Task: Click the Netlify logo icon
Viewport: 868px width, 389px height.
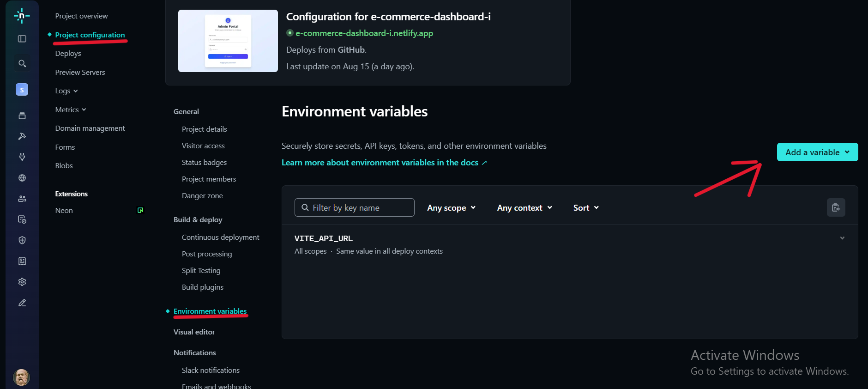Action: [22, 16]
